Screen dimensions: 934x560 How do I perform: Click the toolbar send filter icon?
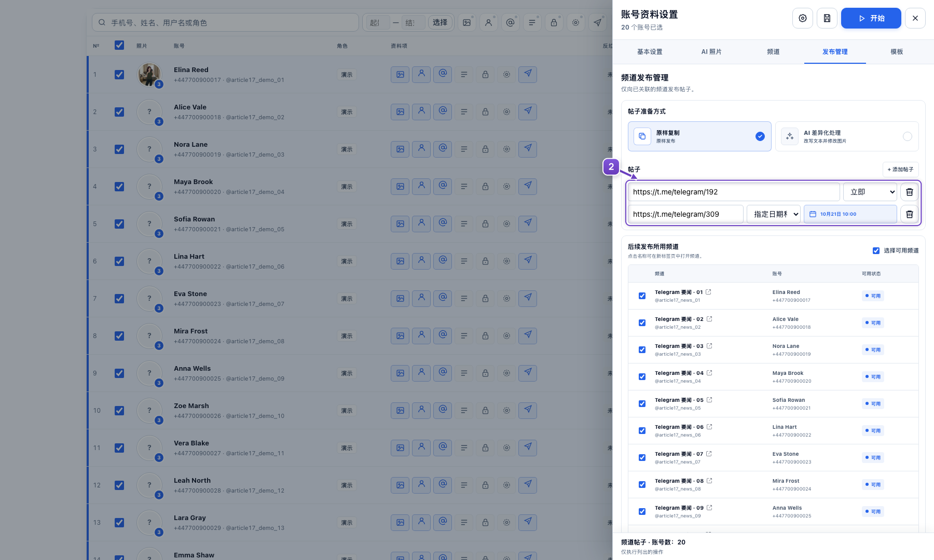(x=598, y=22)
